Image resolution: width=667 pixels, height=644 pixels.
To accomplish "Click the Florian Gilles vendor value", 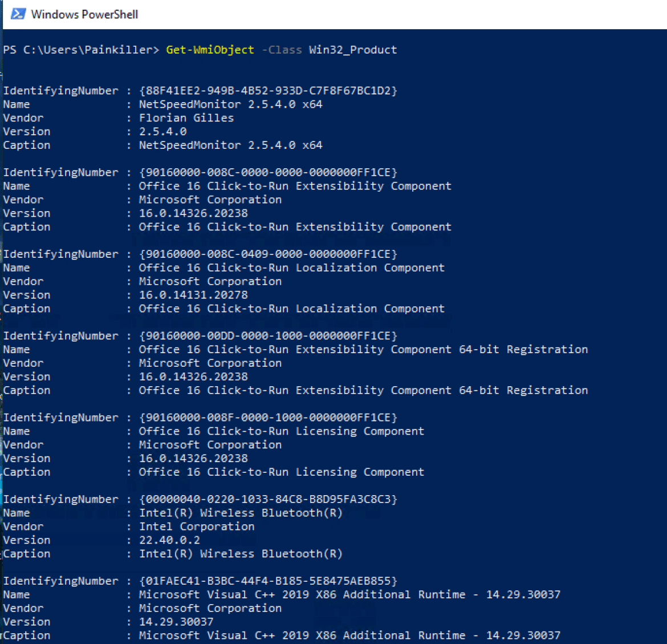I will click(186, 118).
